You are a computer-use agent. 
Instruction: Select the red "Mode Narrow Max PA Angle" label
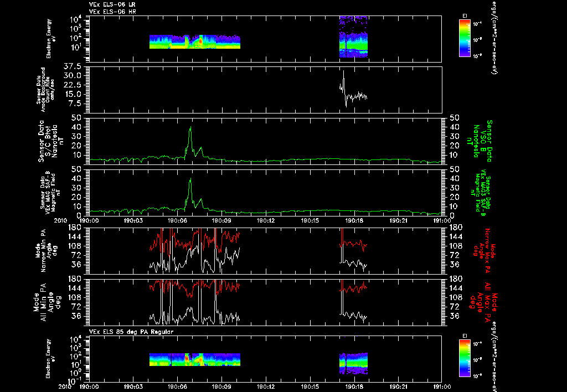coord(482,251)
